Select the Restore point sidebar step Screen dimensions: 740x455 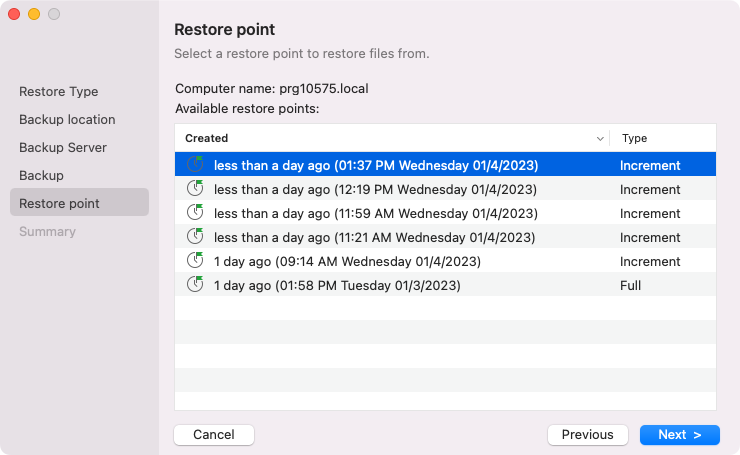tap(59, 203)
